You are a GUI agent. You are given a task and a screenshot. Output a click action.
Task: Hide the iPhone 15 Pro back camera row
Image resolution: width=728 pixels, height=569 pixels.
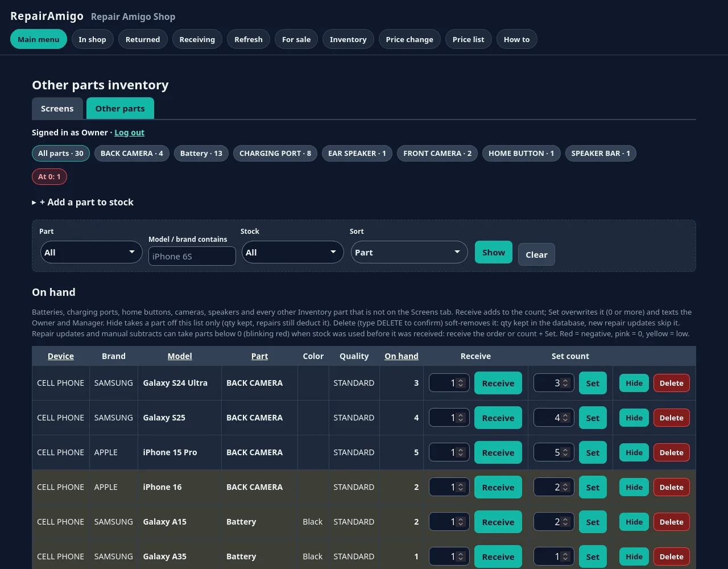(x=634, y=452)
